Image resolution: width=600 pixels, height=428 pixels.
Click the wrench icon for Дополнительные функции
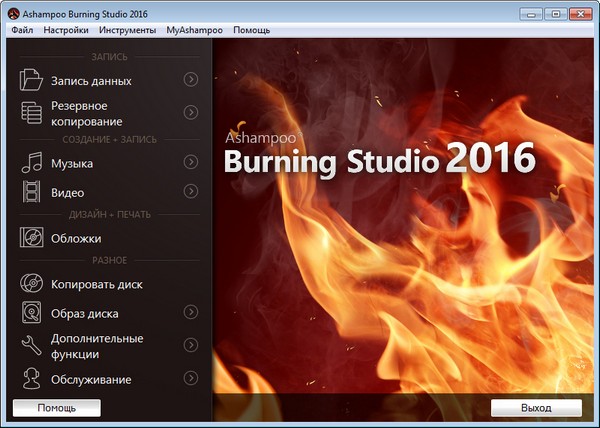[x=32, y=345]
